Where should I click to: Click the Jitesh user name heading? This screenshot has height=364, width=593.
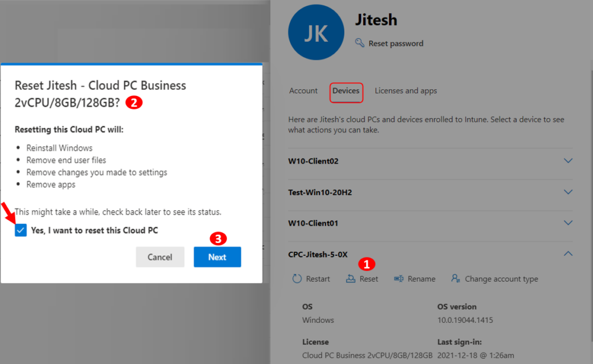click(x=376, y=20)
